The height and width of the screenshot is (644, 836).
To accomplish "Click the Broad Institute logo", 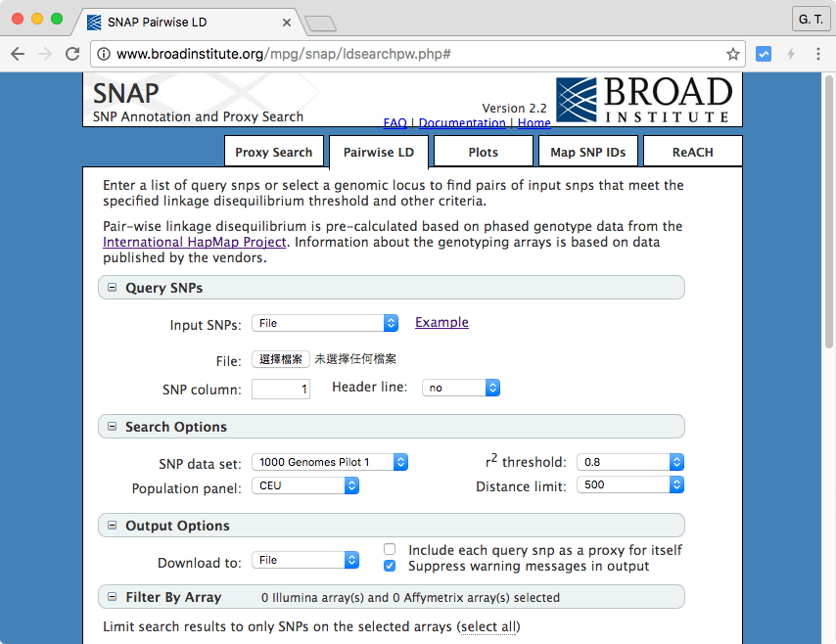I will [644, 100].
